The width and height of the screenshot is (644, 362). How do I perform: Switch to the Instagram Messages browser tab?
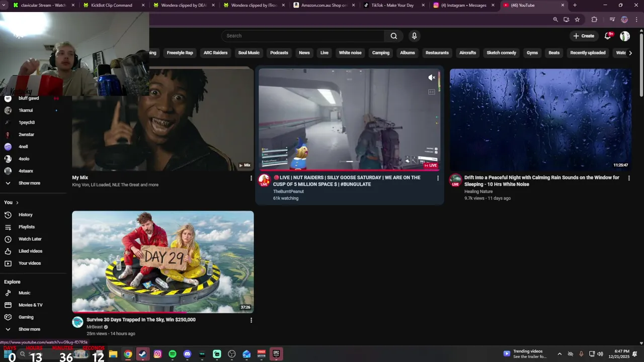[464, 5]
